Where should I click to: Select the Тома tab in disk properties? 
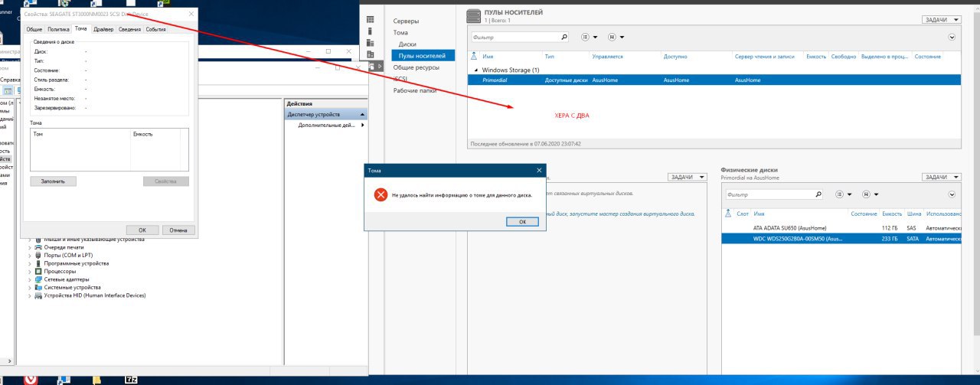81,28
